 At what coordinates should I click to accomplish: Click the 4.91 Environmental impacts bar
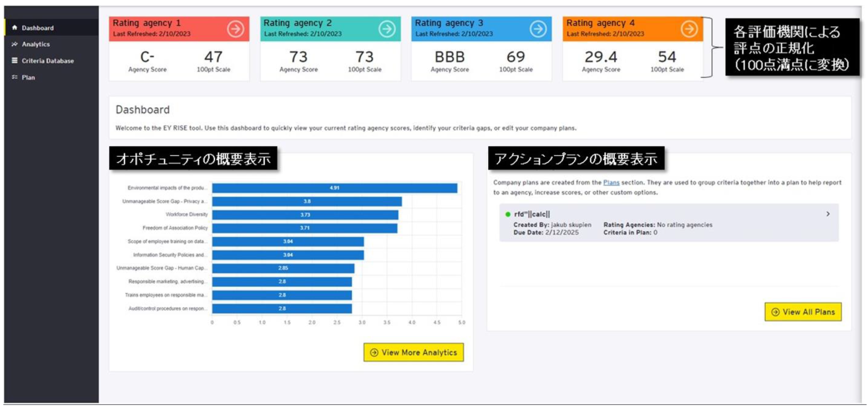coord(334,188)
